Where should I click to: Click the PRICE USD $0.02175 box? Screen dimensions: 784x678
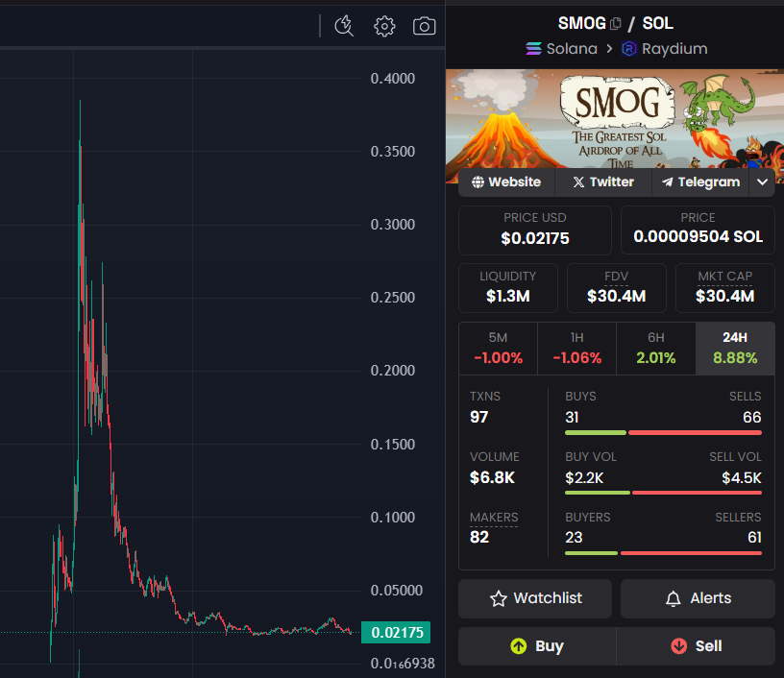point(535,230)
